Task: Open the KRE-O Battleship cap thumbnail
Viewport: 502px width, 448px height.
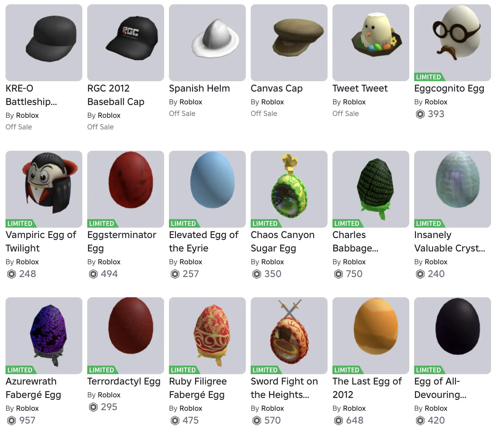Action: coord(44,43)
